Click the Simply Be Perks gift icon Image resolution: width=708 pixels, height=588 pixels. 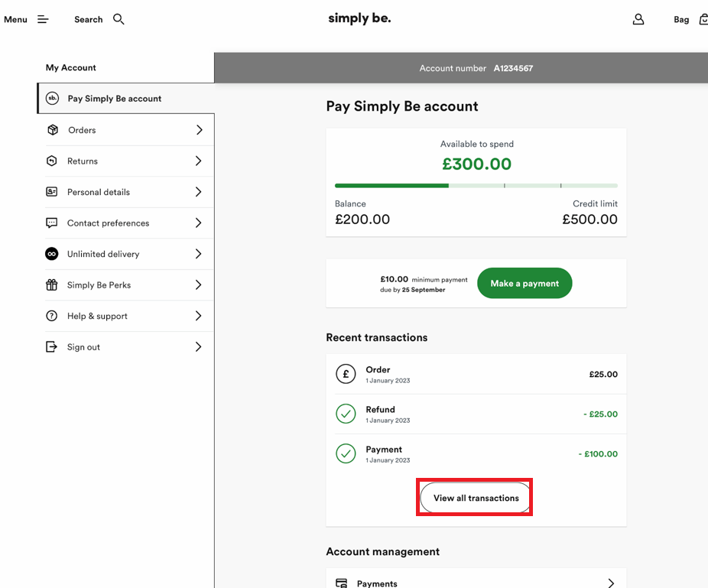[x=52, y=284]
